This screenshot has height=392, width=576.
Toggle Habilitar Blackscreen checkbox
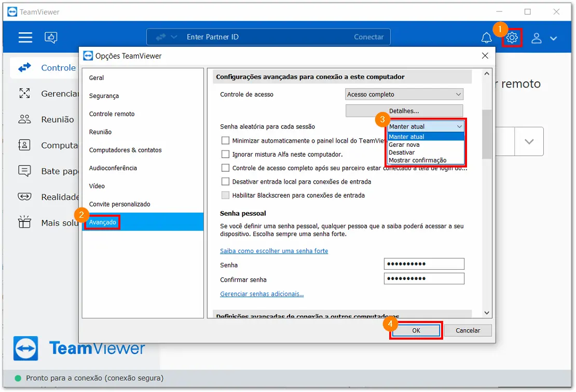click(225, 195)
